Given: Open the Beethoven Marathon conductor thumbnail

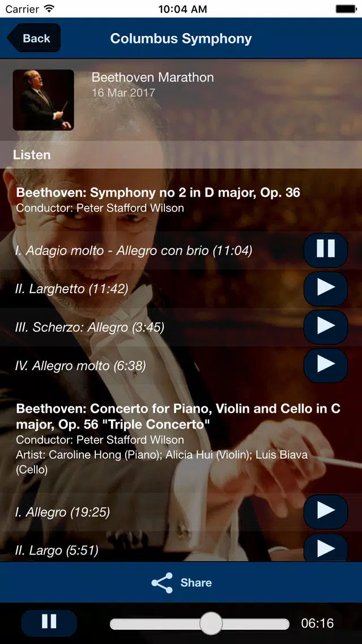Looking at the screenshot, I should (x=44, y=100).
